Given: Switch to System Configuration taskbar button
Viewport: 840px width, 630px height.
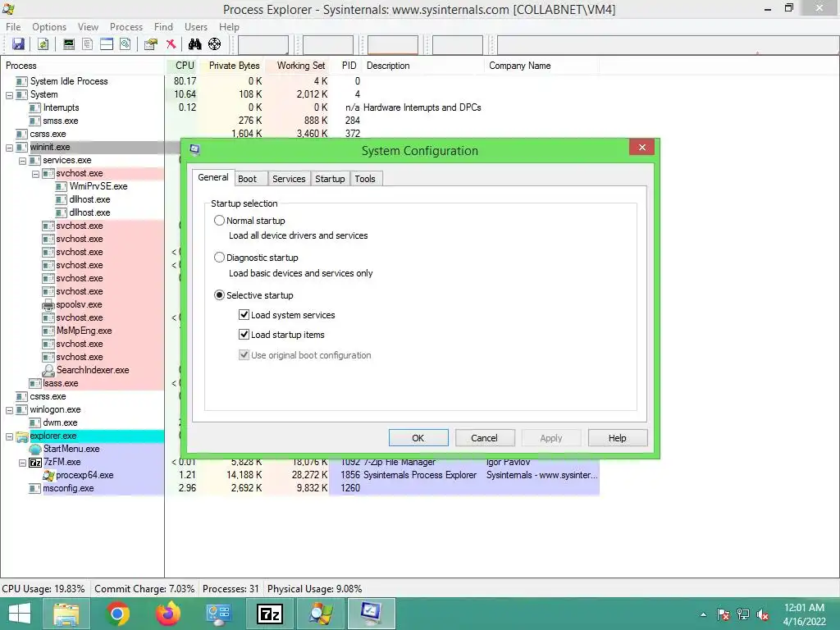Looking at the screenshot, I should (372, 614).
